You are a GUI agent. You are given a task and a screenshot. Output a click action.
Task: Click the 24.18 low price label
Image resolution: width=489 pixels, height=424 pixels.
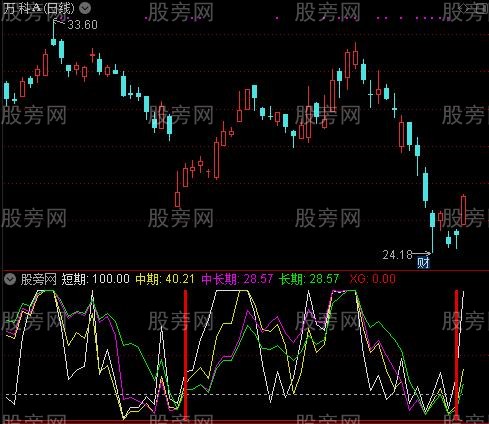(397, 255)
